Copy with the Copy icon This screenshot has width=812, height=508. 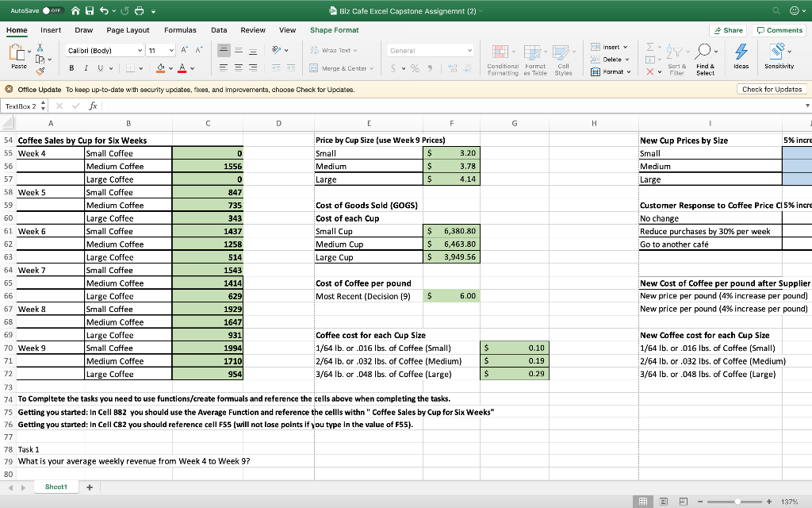pos(40,59)
